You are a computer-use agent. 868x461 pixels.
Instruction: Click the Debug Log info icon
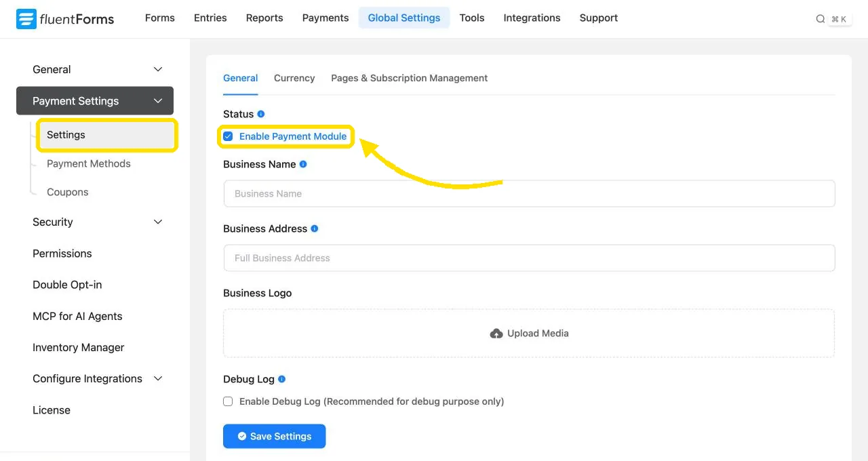(282, 379)
